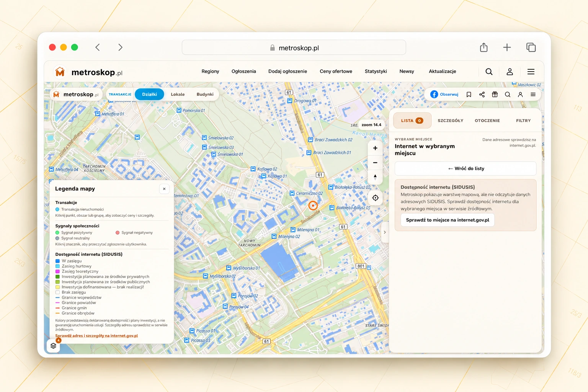Open the map layers stack button
This screenshot has width=588, height=392.
(x=53, y=346)
